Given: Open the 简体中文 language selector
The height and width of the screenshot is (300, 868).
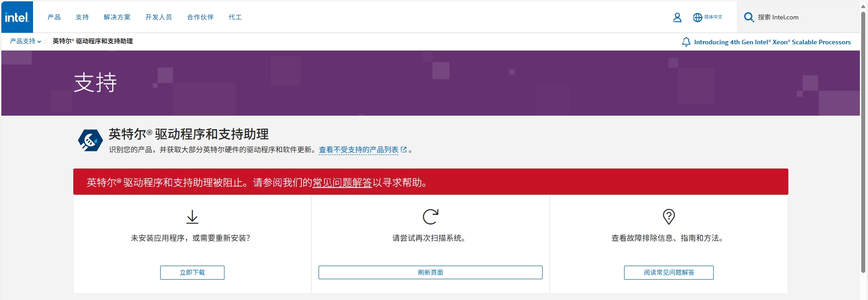Looking at the screenshot, I should (713, 17).
